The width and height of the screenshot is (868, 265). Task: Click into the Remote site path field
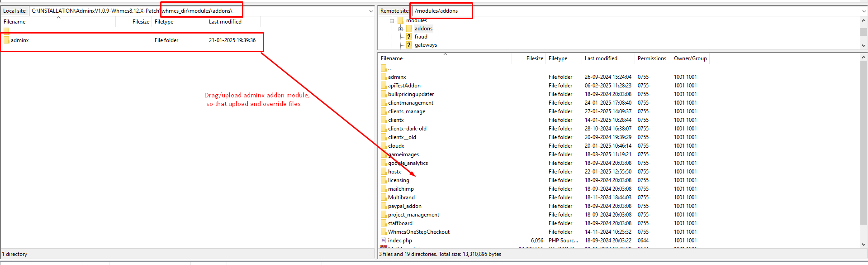click(x=633, y=11)
